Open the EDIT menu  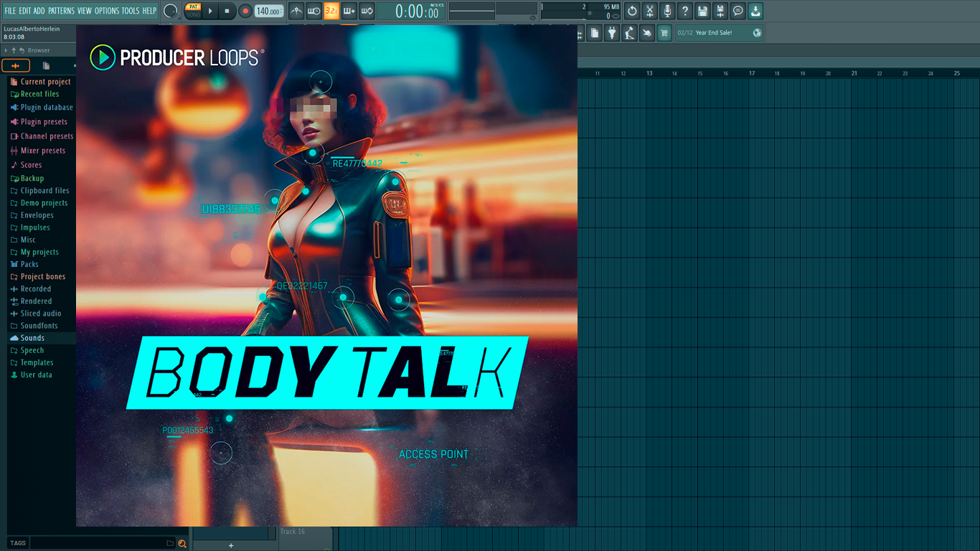tap(25, 11)
